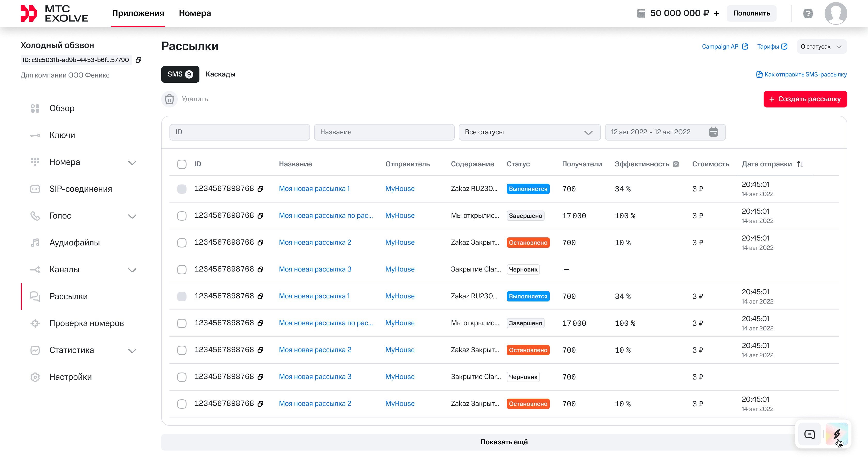
Task: Tick checkbox for first Завершено row
Action: coord(182,216)
